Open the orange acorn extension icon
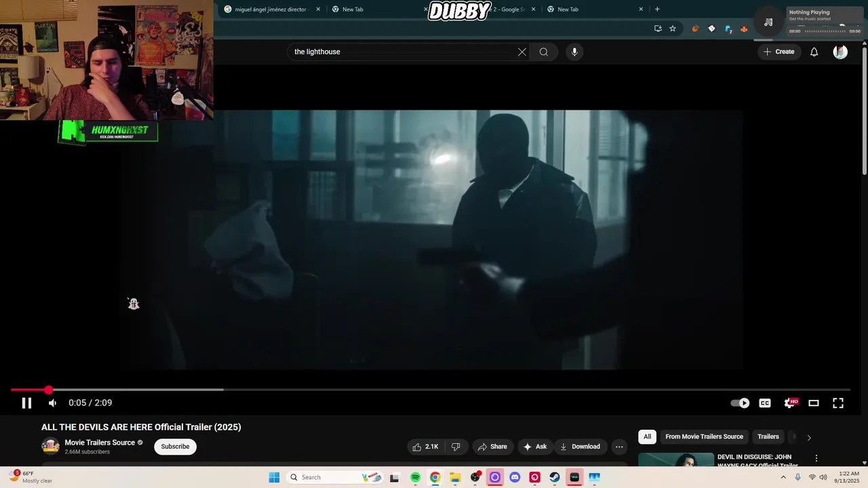Viewport: 868px width, 488px height. click(x=695, y=28)
